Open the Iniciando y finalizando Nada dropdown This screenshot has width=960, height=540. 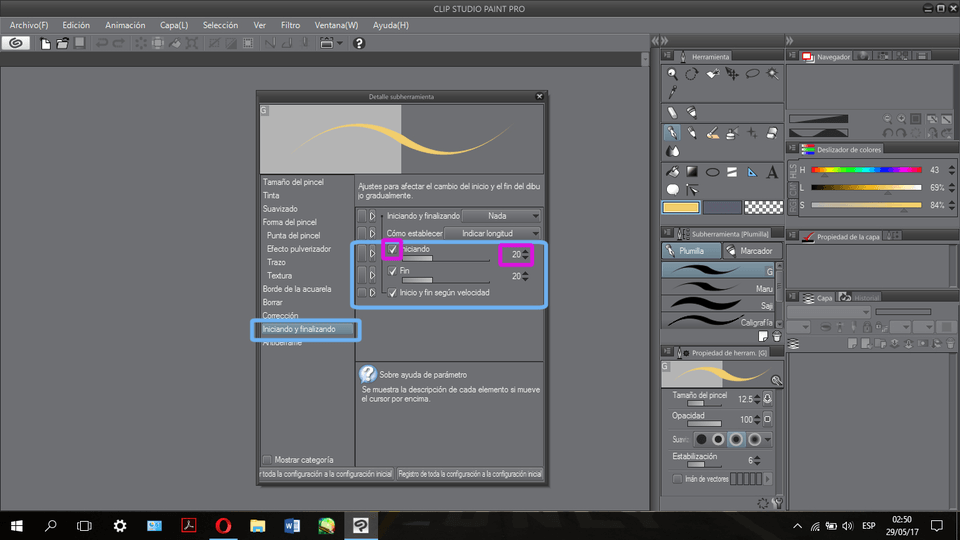pyautogui.click(x=500, y=215)
